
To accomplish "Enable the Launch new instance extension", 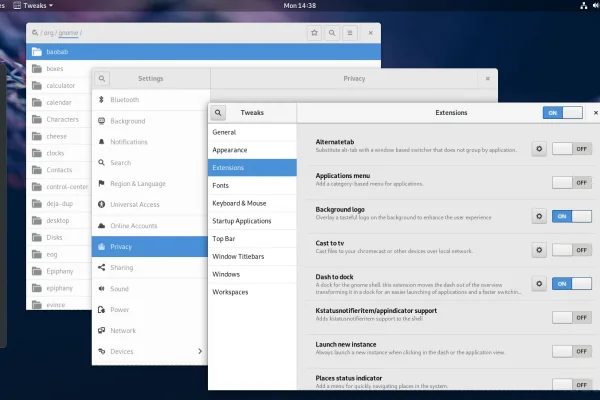I will (x=568, y=351).
